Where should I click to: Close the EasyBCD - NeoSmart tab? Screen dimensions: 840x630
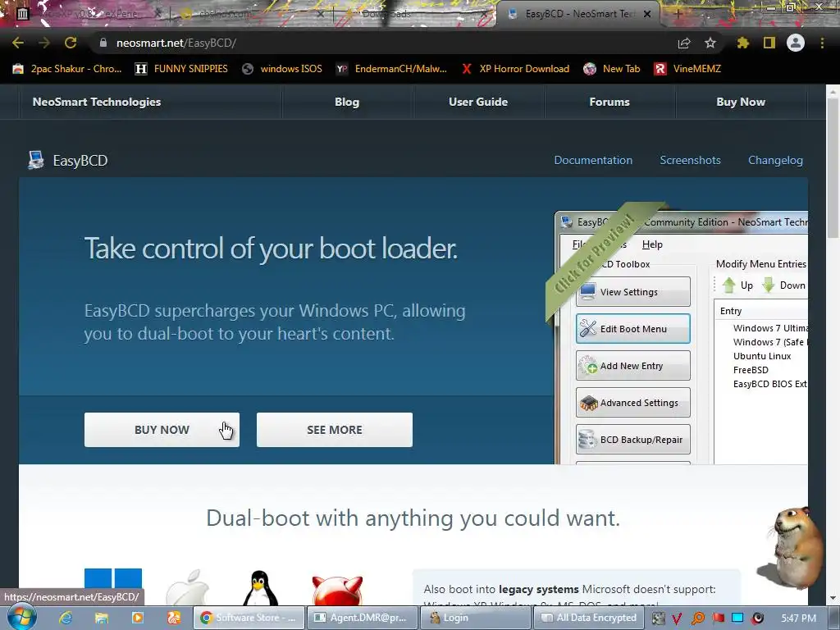(x=647, y=14)
